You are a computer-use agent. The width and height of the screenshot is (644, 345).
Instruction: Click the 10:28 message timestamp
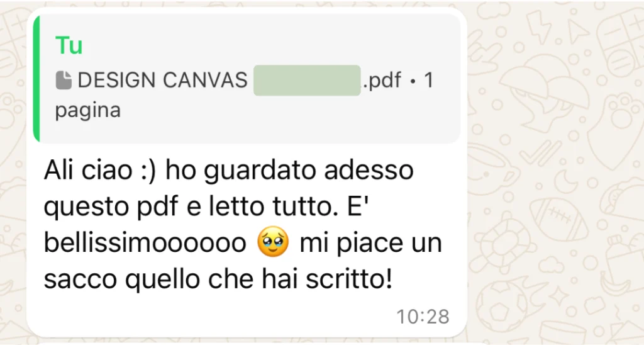(423, 317)
